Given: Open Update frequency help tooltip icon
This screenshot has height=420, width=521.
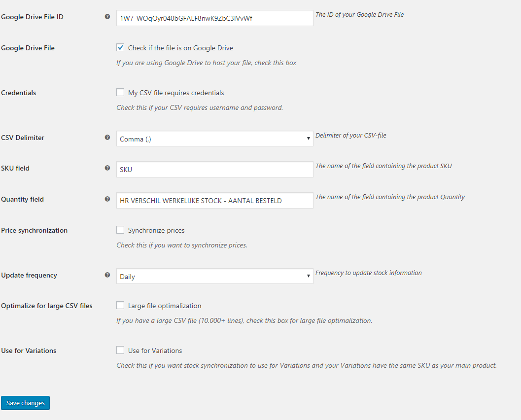Looking at the screenshot, I should coord(107,275).
